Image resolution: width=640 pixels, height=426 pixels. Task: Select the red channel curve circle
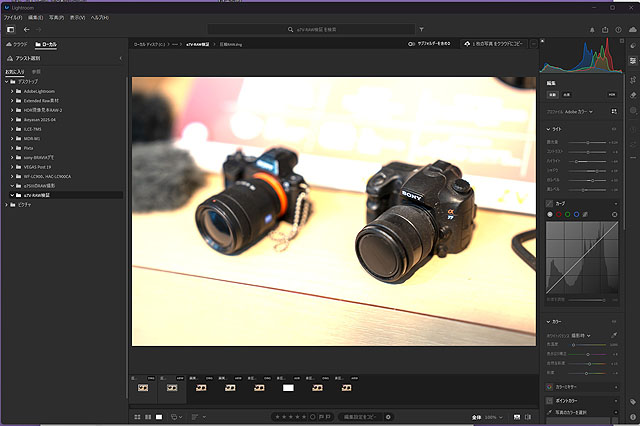558,214
